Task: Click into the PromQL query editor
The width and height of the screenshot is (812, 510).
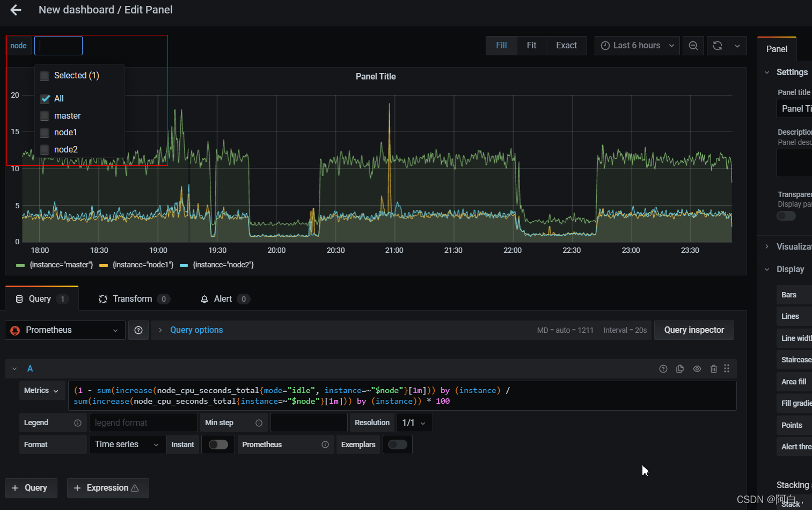Action: [403, 396]
